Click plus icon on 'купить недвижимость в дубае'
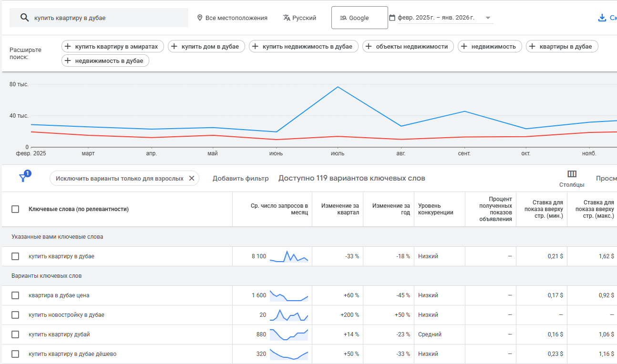 255,46
